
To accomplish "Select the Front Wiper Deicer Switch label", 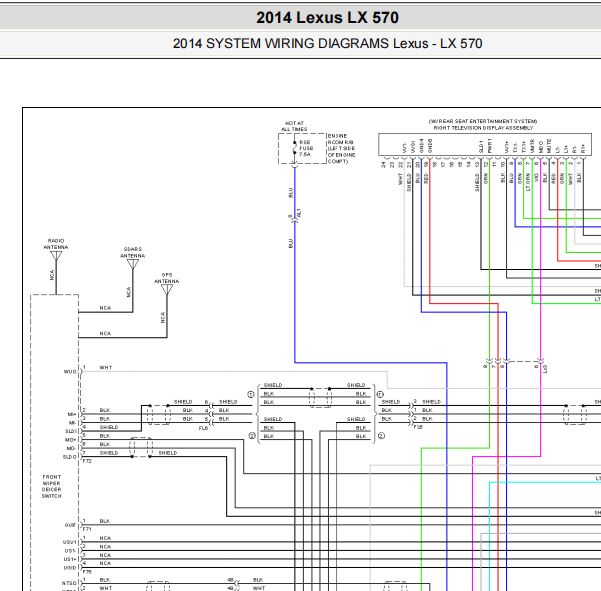I will click(x=52, y=486).
